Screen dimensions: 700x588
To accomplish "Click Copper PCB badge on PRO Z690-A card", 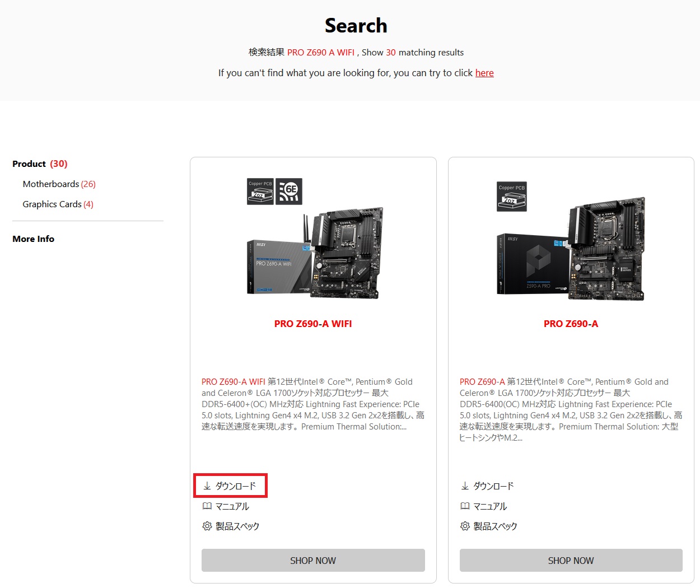I will pyautogui.click(x=511, y=197).
